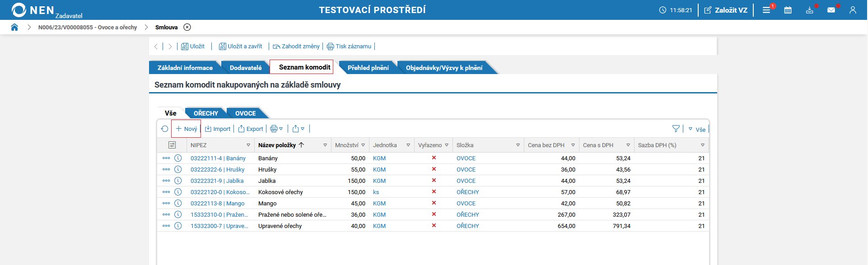Open the downloads tray icon
Screen dimensions: 868x265
click(x=810, y=10)
